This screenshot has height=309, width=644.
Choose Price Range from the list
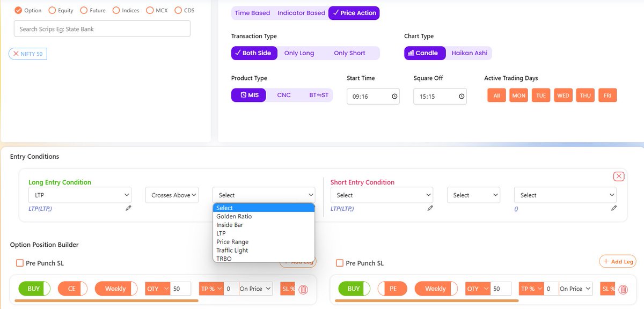[264, 242]
